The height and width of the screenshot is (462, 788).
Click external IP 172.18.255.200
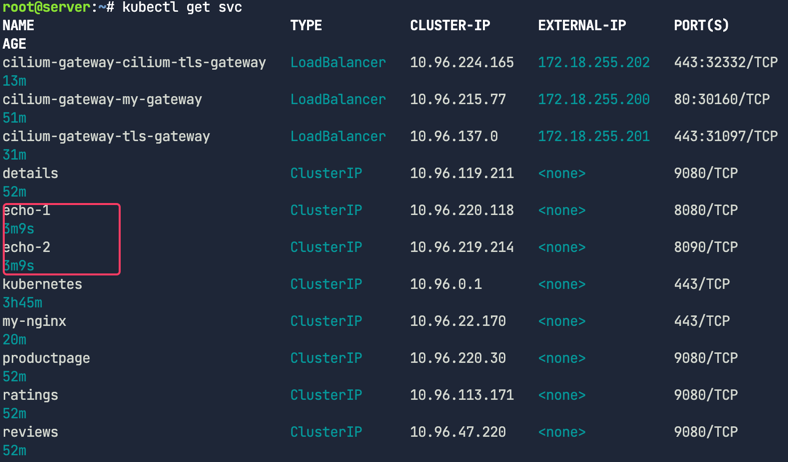pyautogui.click(x=594, y=99)
